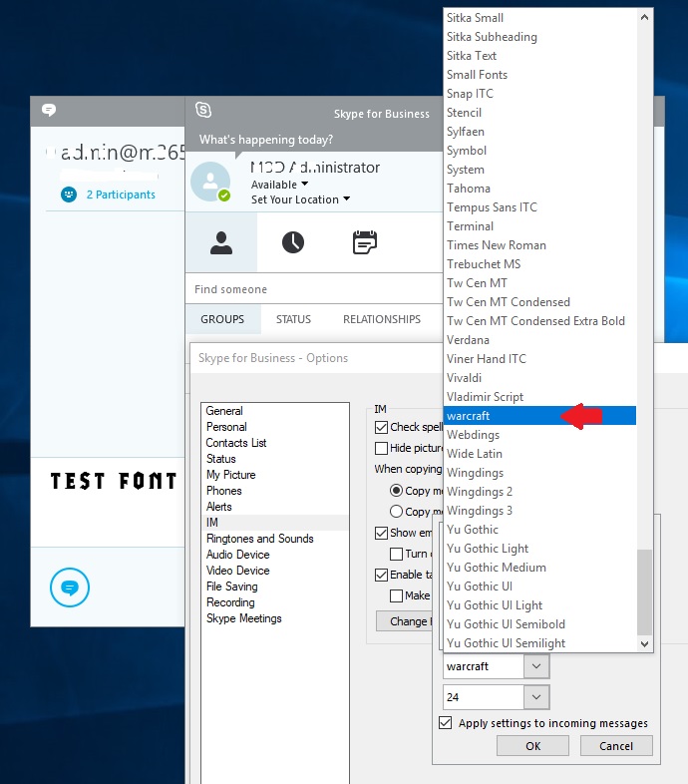Select the first Copy message radio button
The image size is (688, 784).
[396, 491]
